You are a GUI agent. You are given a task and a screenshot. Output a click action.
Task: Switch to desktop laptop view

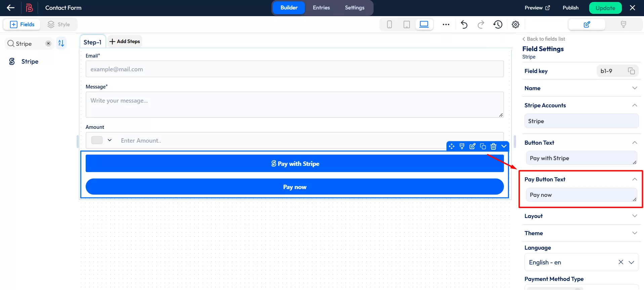[424, 25]
